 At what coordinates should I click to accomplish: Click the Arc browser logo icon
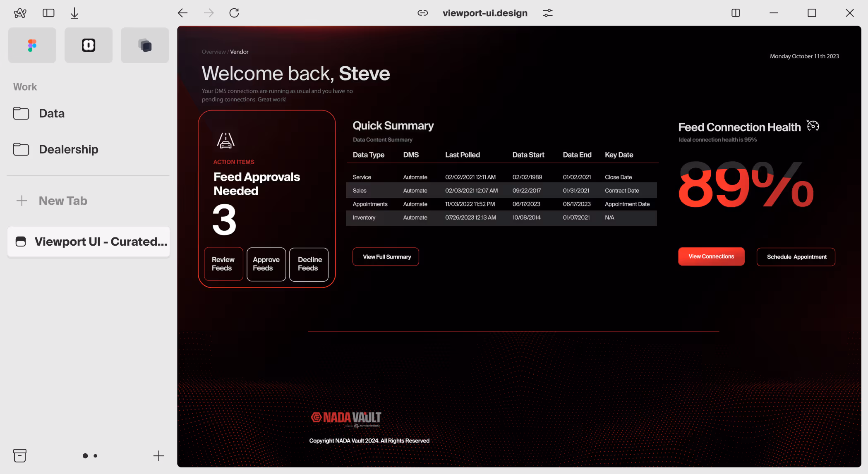20,13
